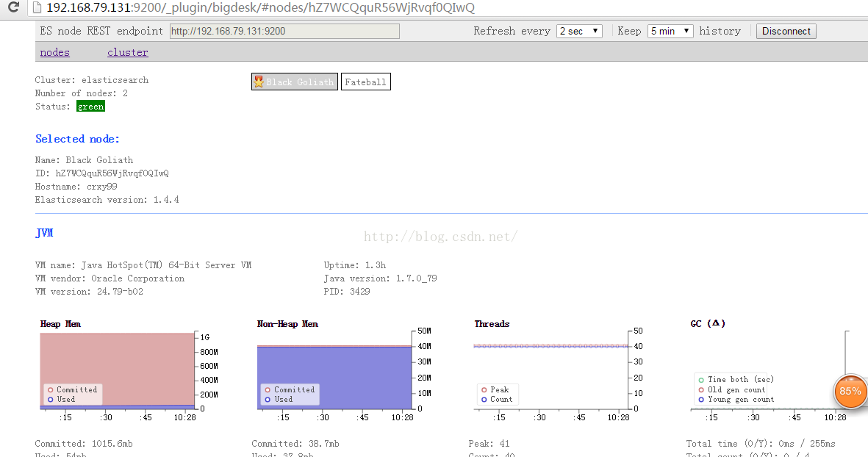This screenshot has height=457, width=868.
Task: Click the Heap Mem chart area
Action: tap(117, 371)
